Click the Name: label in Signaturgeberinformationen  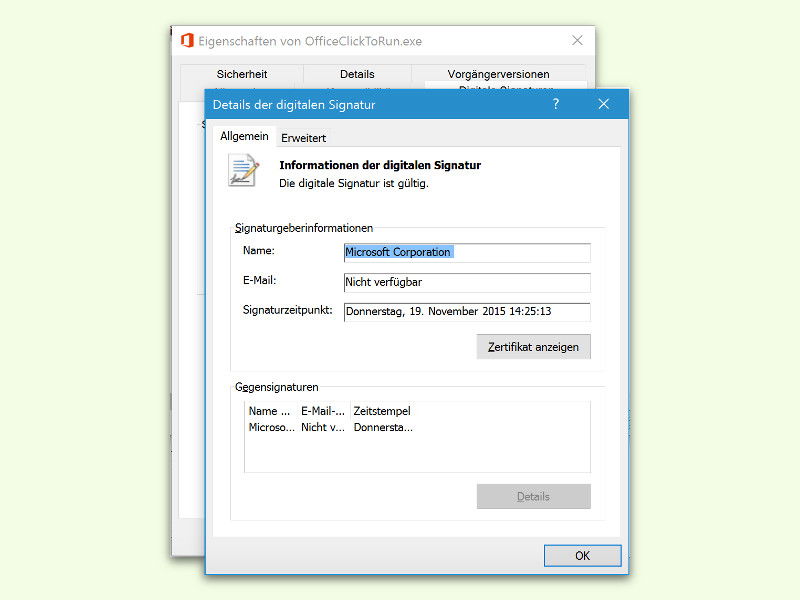tap(259, 251)
